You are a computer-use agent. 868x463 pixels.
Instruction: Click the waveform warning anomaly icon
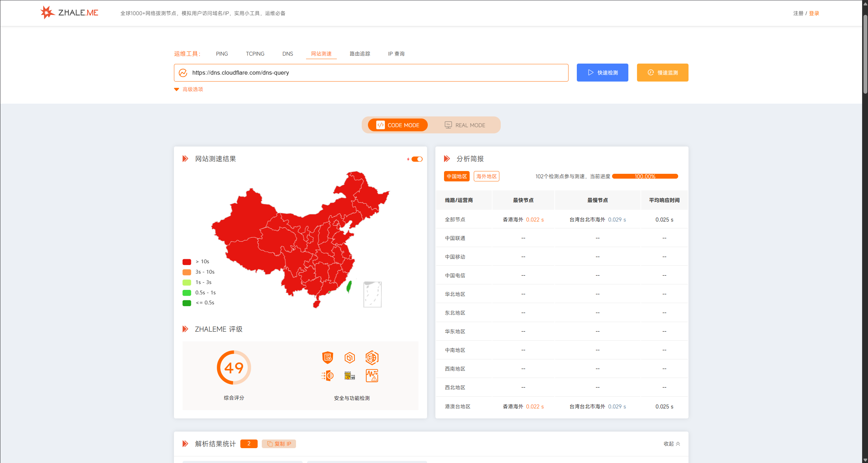(372, 376)
